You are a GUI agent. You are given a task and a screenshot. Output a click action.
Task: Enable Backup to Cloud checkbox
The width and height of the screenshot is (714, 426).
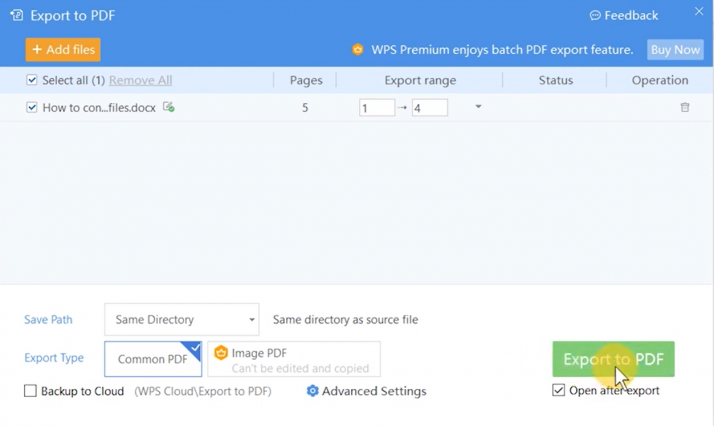click(30, 391)
